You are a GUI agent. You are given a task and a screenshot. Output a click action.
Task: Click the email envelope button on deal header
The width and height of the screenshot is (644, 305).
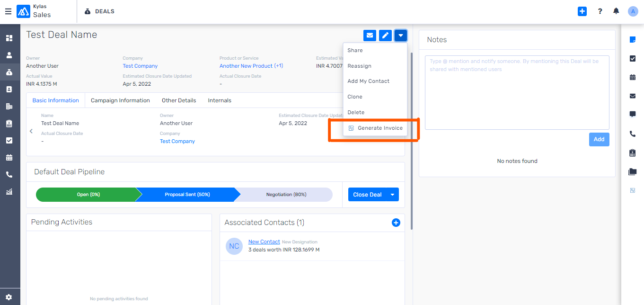[370, 35]
